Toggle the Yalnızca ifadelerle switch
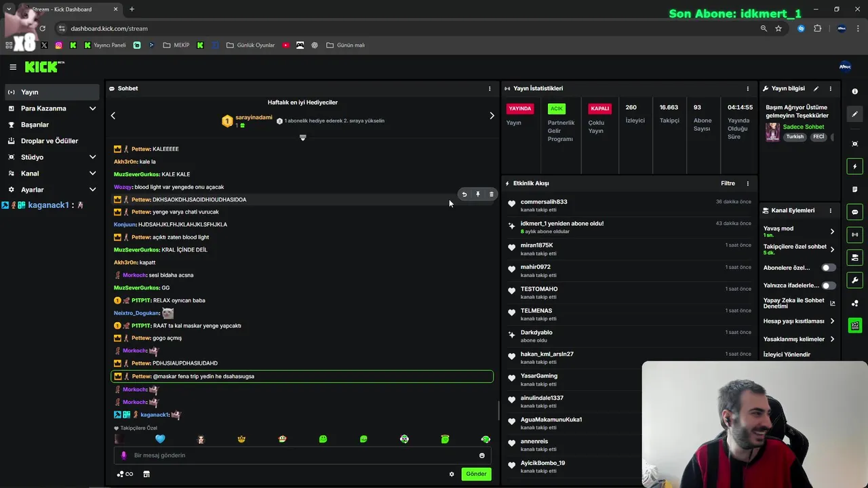868x488 pixels. [829, 285]
